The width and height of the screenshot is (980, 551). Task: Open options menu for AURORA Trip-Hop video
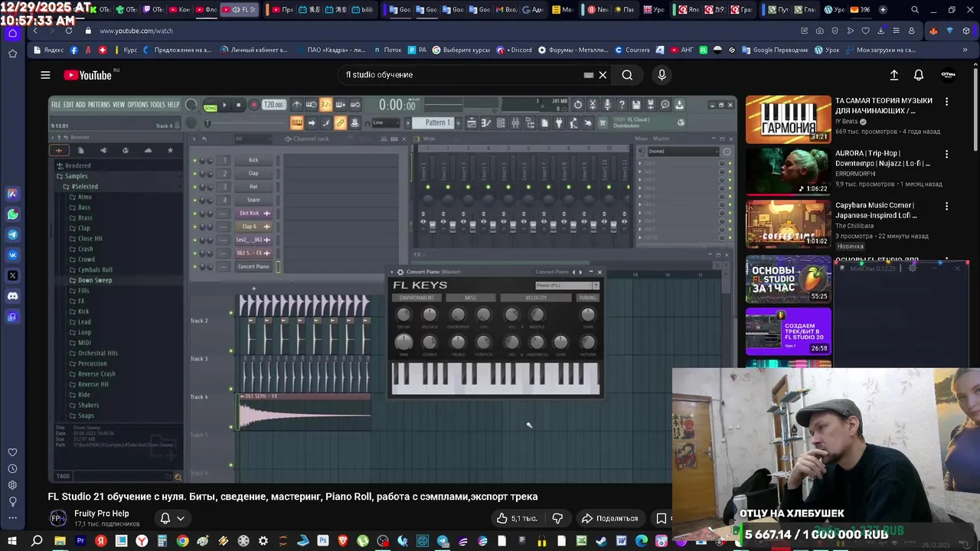(x=946, y=153)
